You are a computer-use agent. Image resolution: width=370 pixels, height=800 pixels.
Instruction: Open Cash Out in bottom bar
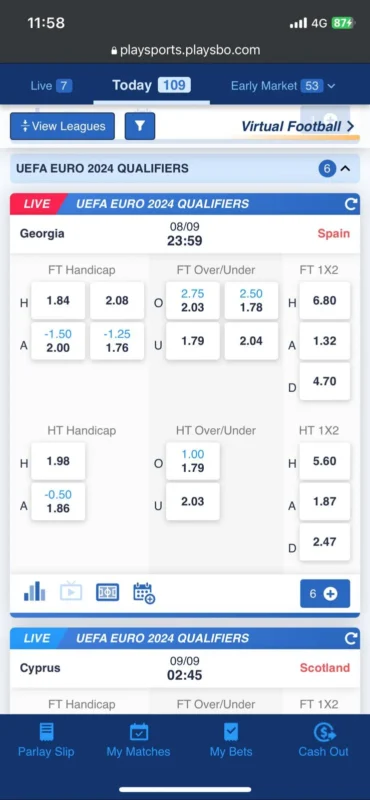pyautogui.click(x=324, y=740)
